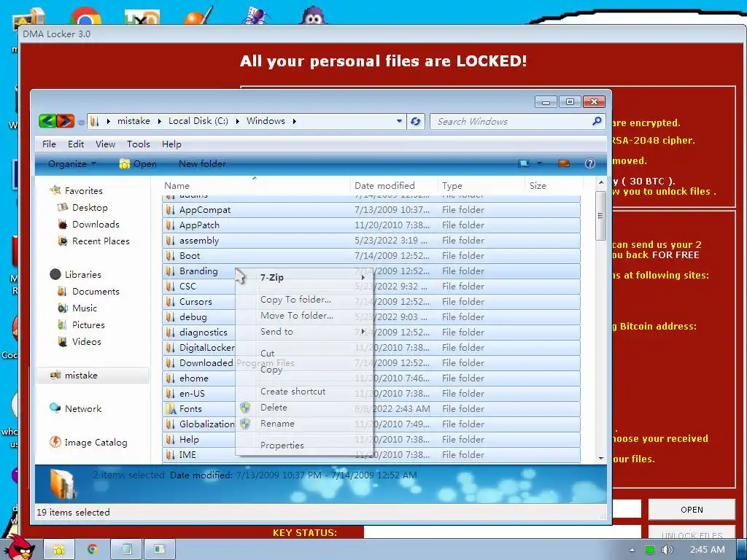Click the Network sidebar icon
Viewport: 747px width, 560px height.
pyautogui.click(x=55, y=408)
